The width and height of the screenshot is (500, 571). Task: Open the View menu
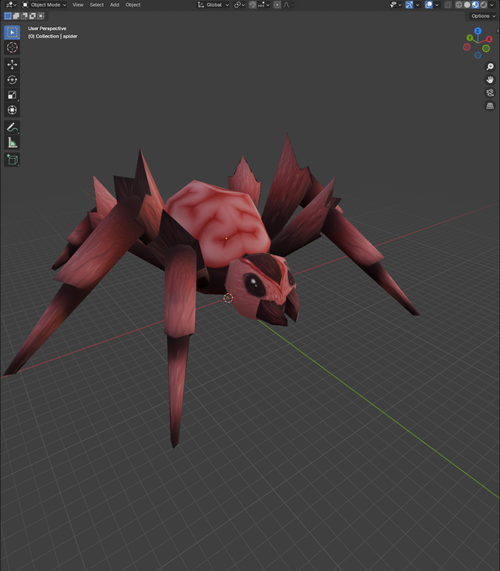click(x=78, y=5)
